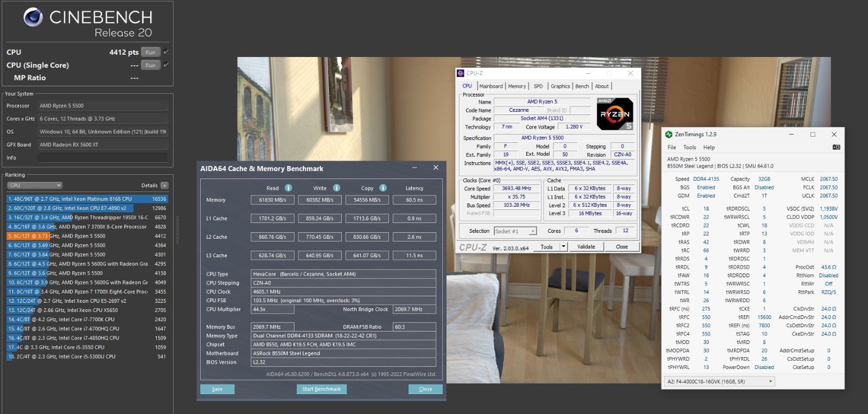
Task: Open the SPD tab in CPU-Z
Action: tap(538, 86)
